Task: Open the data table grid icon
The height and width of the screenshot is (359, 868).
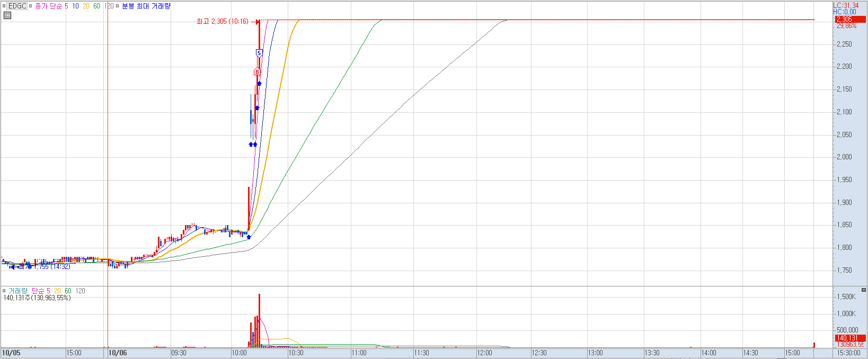Action: (7, 15)
